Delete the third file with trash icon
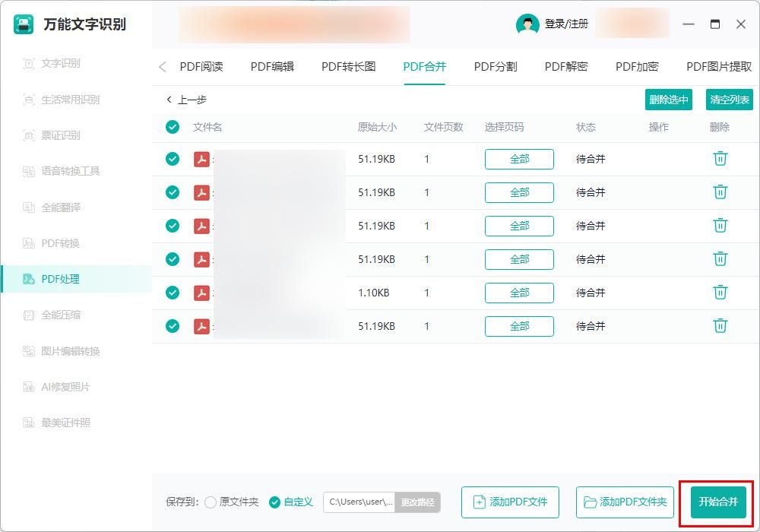 point(720,225)
